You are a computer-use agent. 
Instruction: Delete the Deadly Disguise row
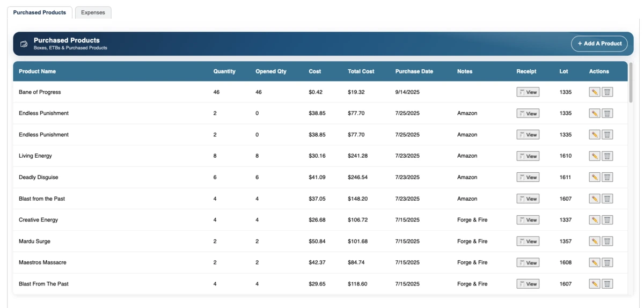(x=607, y=177)
